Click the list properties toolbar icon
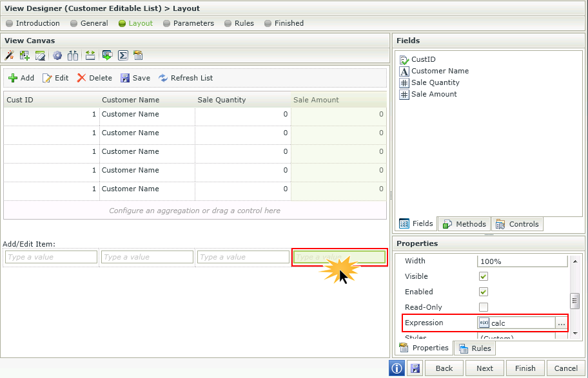Screen dimensions: 588x378 138,55
